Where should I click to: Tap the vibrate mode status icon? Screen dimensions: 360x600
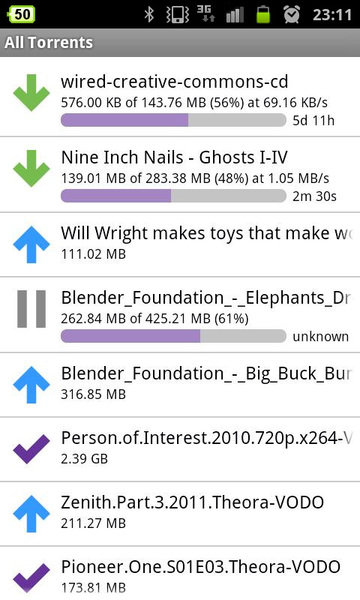pyautogui.click(x=178, y=15)
